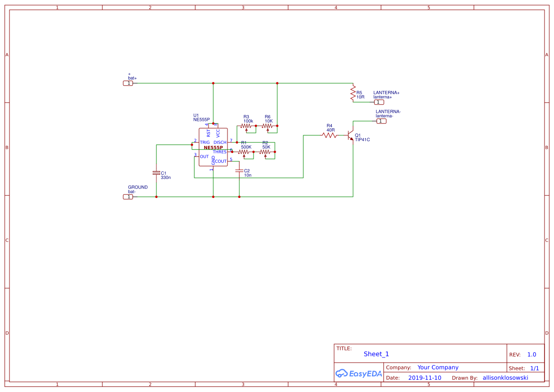The width and height of the screenshot is (554, 392).
Task: Click the Your Company field
Action: (438, 367)
